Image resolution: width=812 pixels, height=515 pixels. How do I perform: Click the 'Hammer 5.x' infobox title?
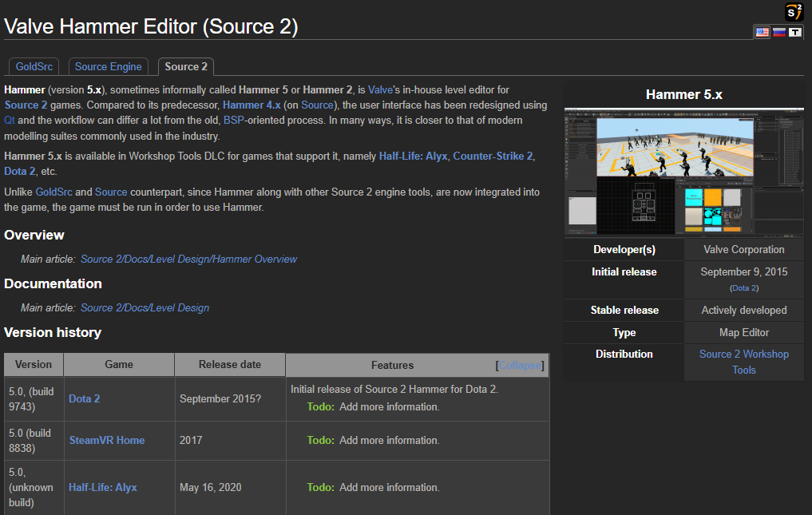click(x=684, y=95)
